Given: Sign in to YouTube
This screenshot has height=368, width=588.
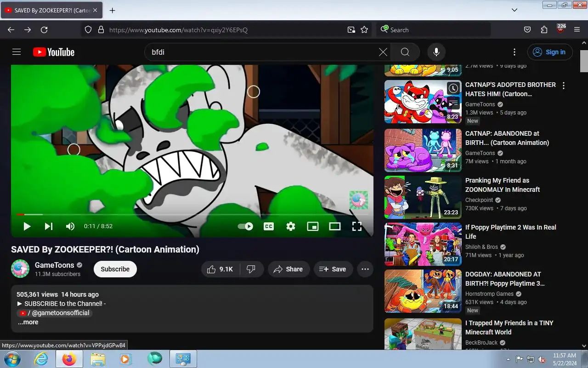Looking at the screenshot, I should [x=550, y=52].
